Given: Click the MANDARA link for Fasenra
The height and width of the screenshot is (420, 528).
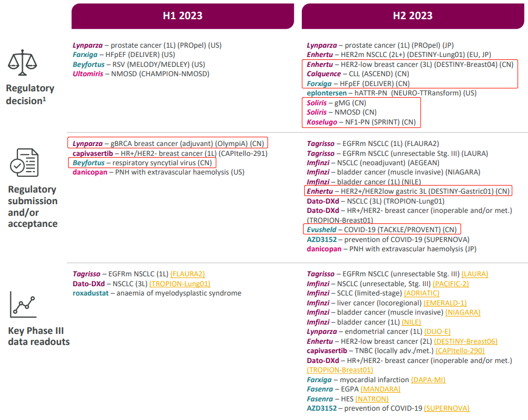Looking at the screenshot, I should [380, 389].
